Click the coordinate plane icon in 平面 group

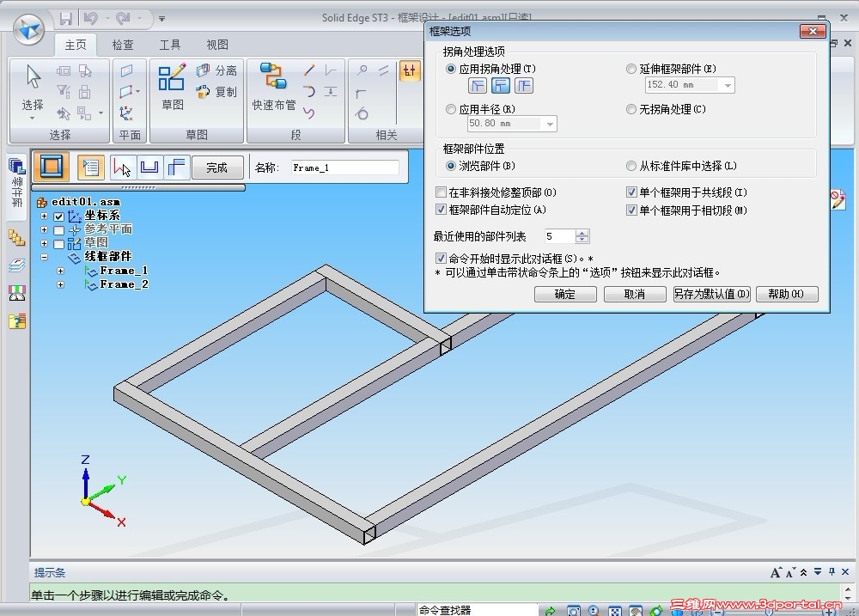click(x=126, y=113)
